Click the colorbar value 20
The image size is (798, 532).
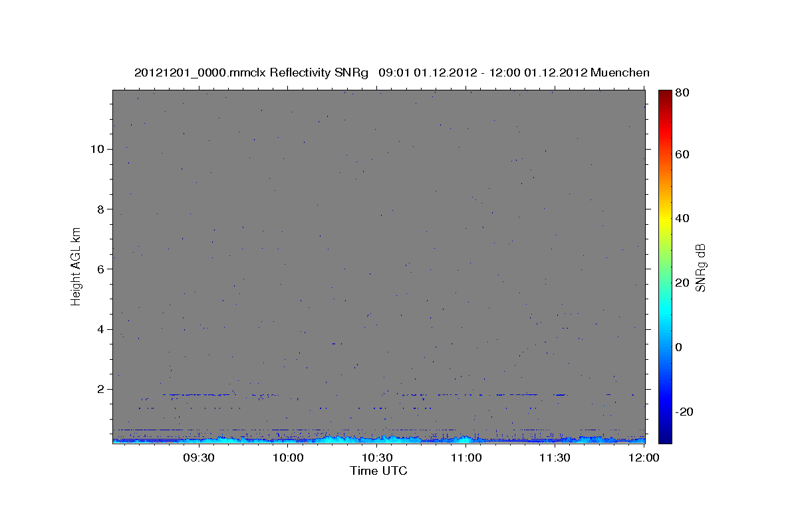682,283
